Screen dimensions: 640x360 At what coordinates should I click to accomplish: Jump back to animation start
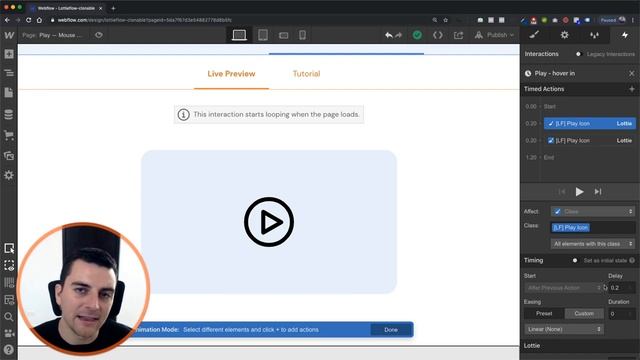pyautogui.click(x=562, y=192)
